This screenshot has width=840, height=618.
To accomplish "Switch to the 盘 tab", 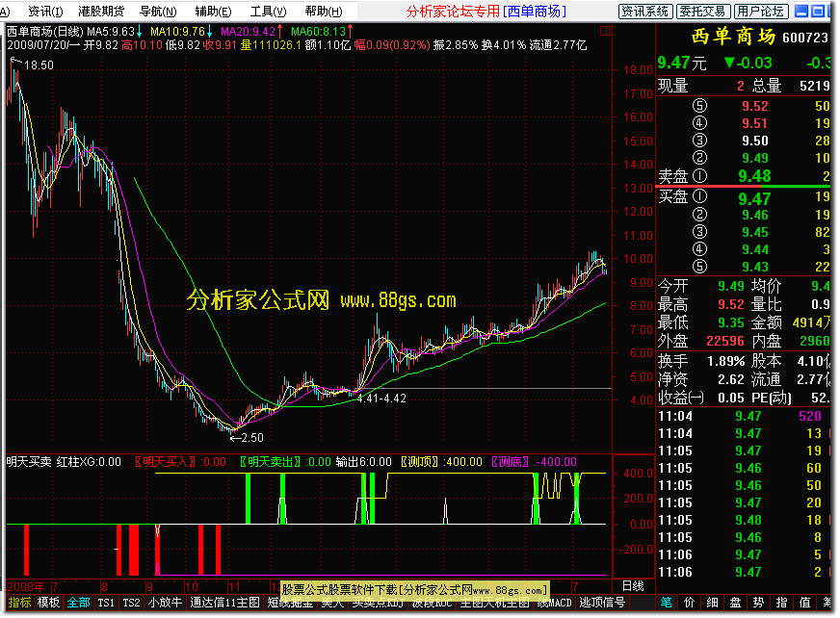I will [735, 603].
